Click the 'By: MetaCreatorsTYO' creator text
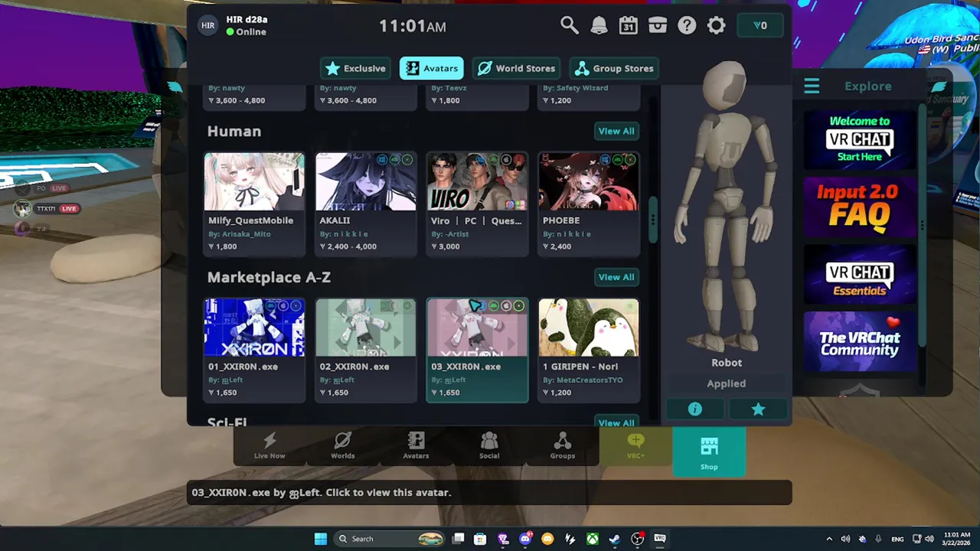Viewport: 980px width, 551px height. point(583,380)
